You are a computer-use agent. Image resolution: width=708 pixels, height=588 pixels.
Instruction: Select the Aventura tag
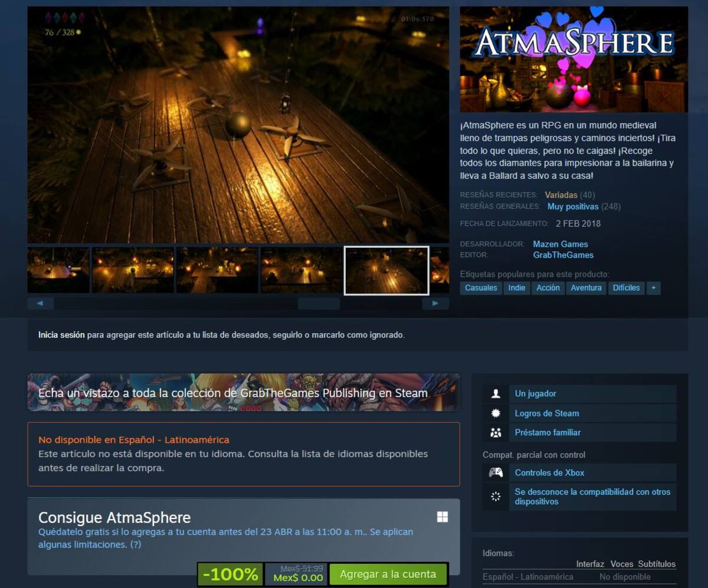tap(586, 288)
